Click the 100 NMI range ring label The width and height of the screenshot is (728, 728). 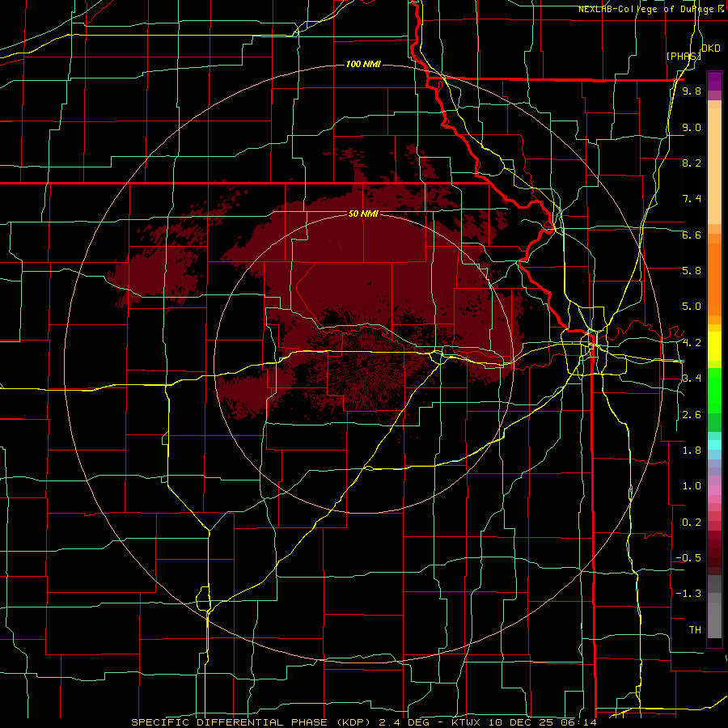tap(363, 64)
